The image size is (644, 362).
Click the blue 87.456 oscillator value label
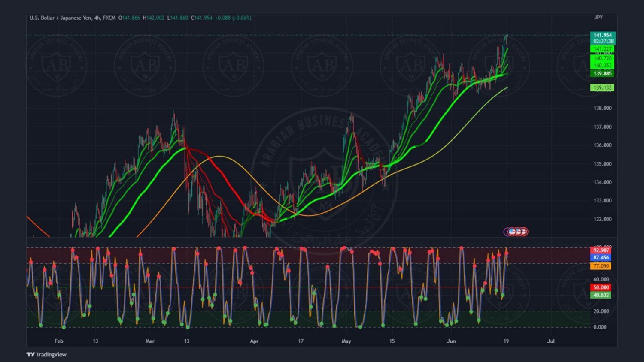[601, 258]
